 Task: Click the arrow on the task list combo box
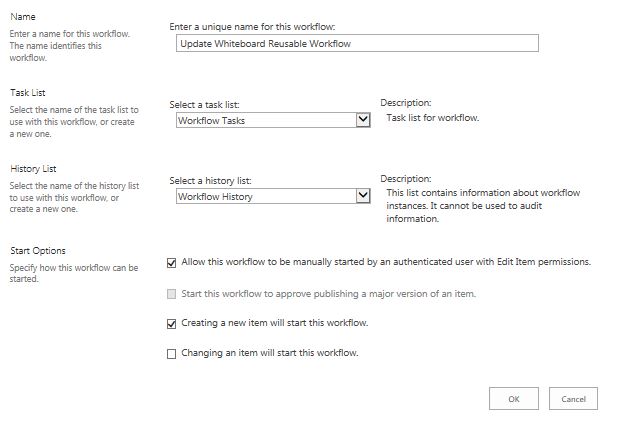pyautogui.click(x=363, y=120)
